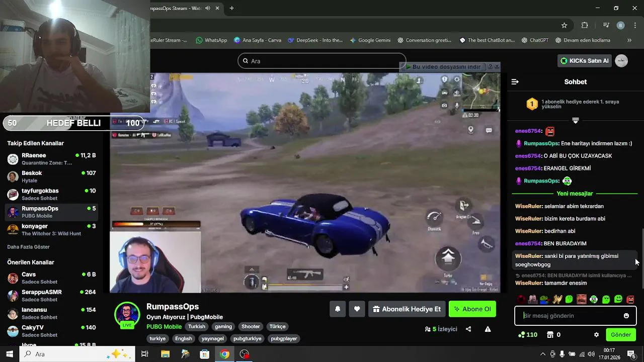
Task: Open the new tab plus button
Action: pos(231,8)
